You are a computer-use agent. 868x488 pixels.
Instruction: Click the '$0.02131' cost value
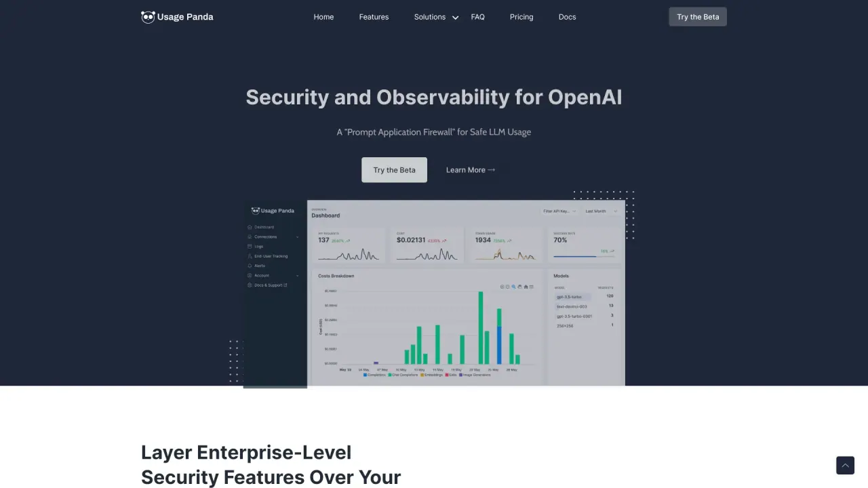click(411, 240)
